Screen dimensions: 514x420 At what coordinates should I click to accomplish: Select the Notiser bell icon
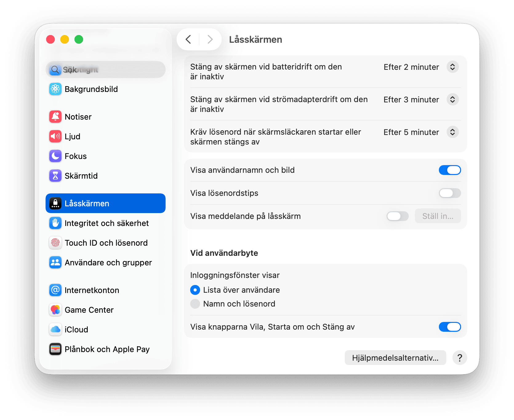pos(55,117)
